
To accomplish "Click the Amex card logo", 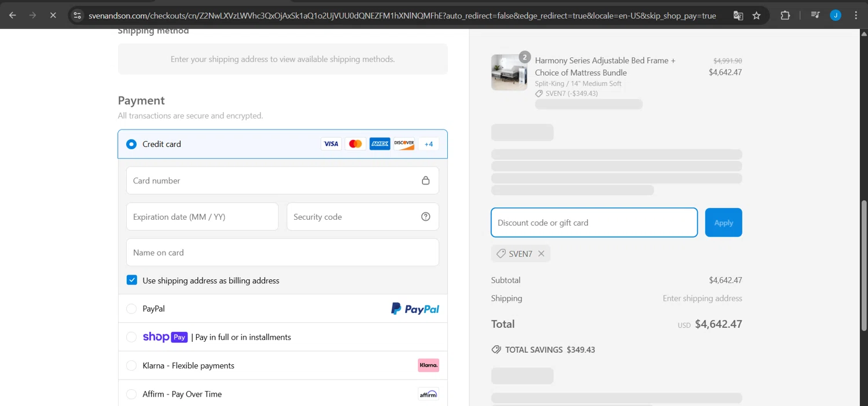I will 380,144.
